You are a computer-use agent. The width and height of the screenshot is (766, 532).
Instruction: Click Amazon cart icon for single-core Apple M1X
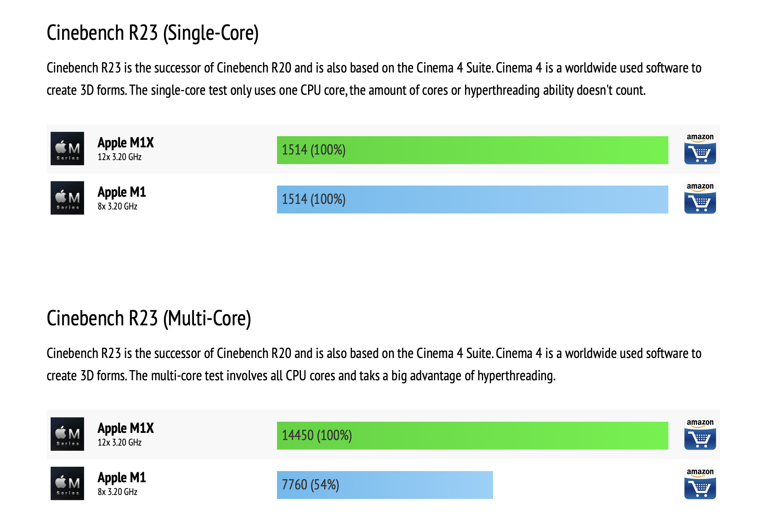[700, 149]
